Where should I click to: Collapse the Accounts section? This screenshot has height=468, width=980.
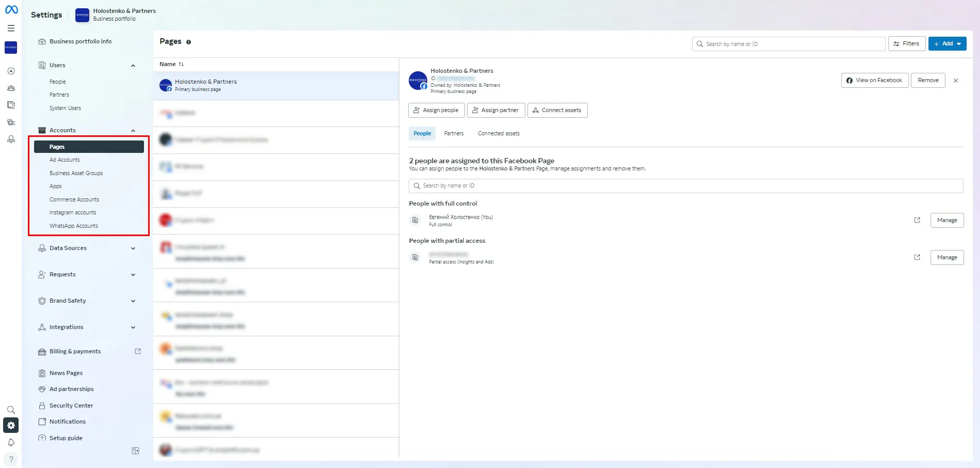tap(133, 131)
